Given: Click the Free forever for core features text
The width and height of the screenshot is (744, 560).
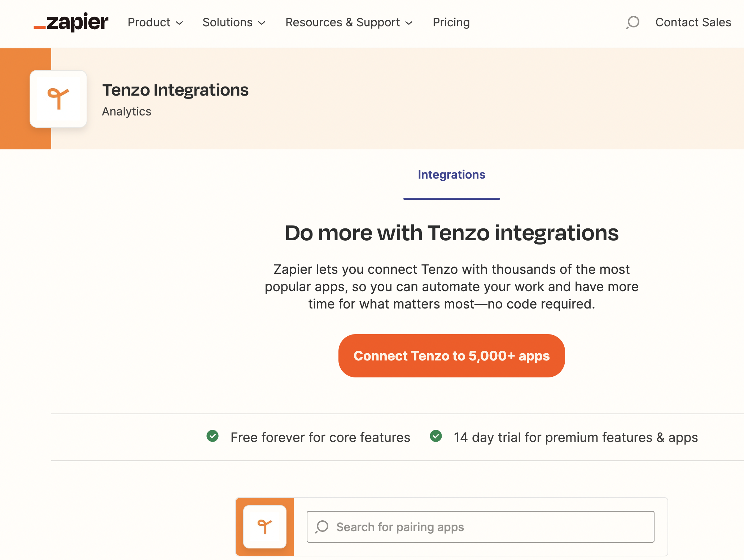Looking at the screenshot, I should [320, 437].
